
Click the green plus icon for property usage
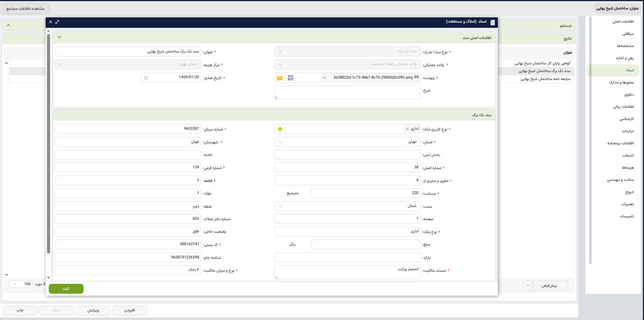(x=280, y=129)
